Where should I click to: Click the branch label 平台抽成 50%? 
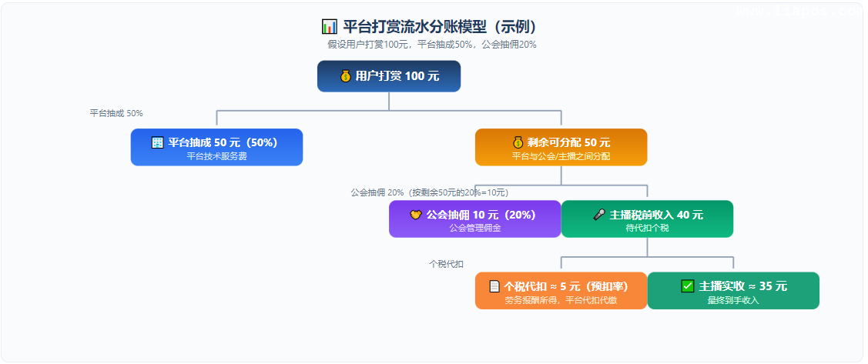click(116, 113)
